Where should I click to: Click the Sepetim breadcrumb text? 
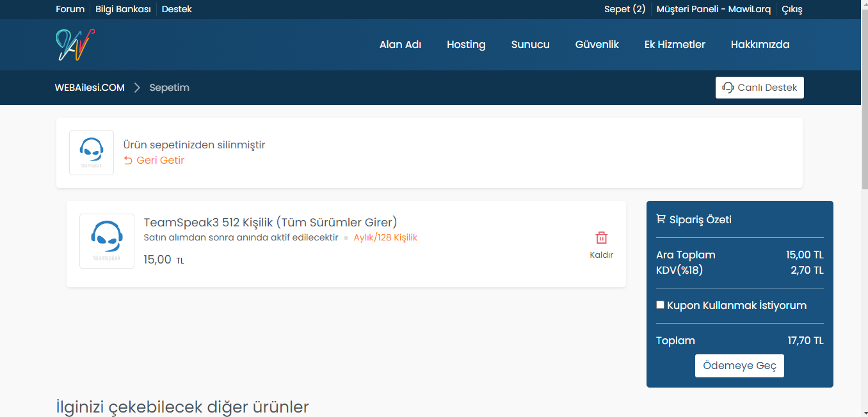(169, 88)
